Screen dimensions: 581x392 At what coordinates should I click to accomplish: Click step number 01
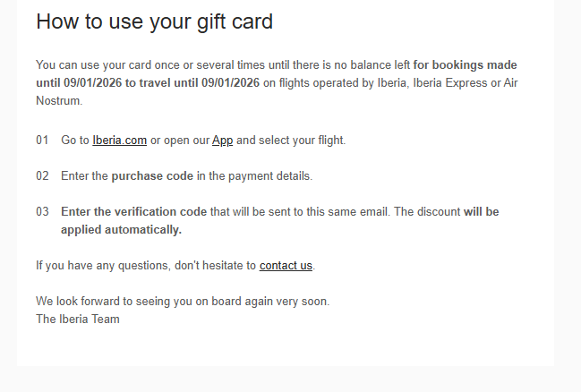pyautogui.click(x=43, y=141)
